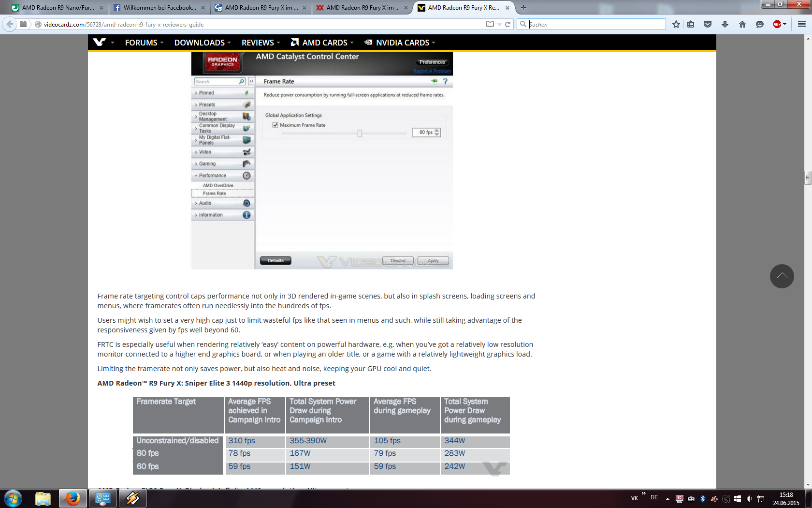This screenshot has width=812, height=508.
Task: Expand the Audio section in Catalyst sidebar
Action: (x=223, y=203)
